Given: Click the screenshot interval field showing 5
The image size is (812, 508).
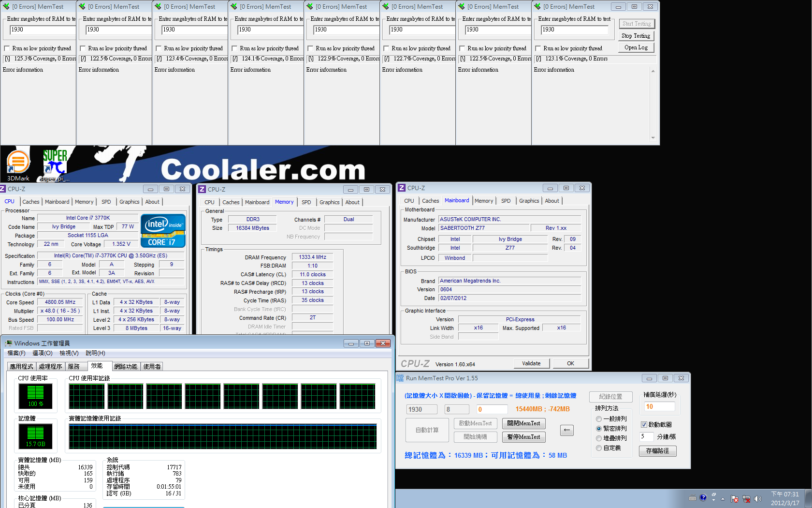Looking at the screenshot, I should (x=647, y=436).
